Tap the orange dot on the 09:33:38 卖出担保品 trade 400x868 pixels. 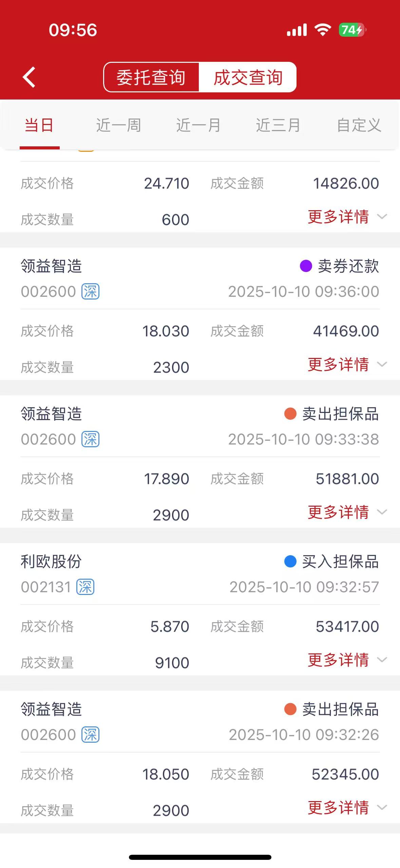click(290, 414)
